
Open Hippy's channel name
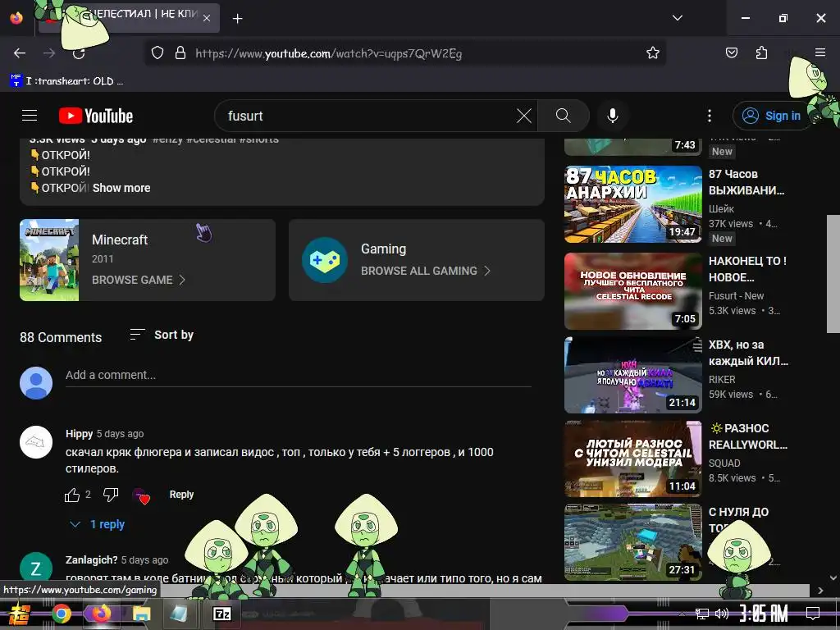coord(79,433)
